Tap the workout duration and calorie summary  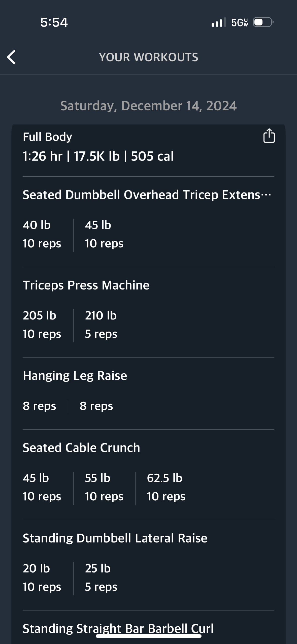(98, 156)
